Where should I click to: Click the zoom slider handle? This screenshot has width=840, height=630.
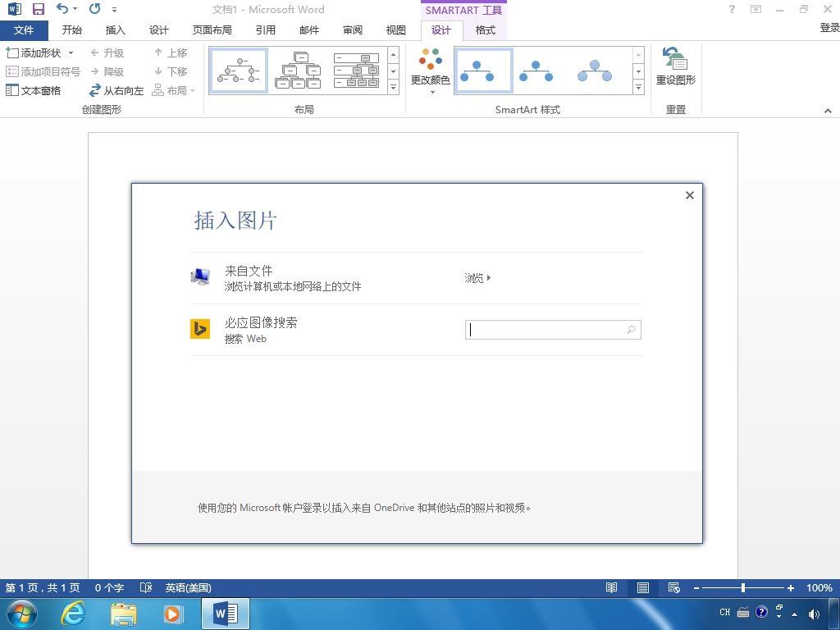pos(743,588)
